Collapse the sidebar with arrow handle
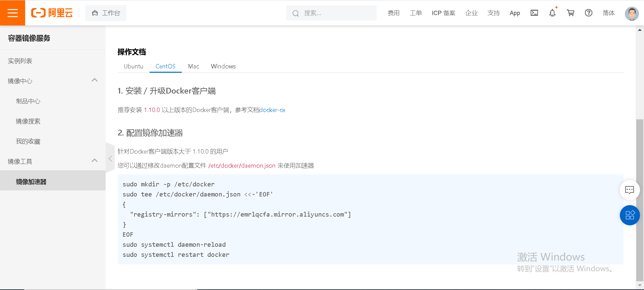 click(110, 158)
